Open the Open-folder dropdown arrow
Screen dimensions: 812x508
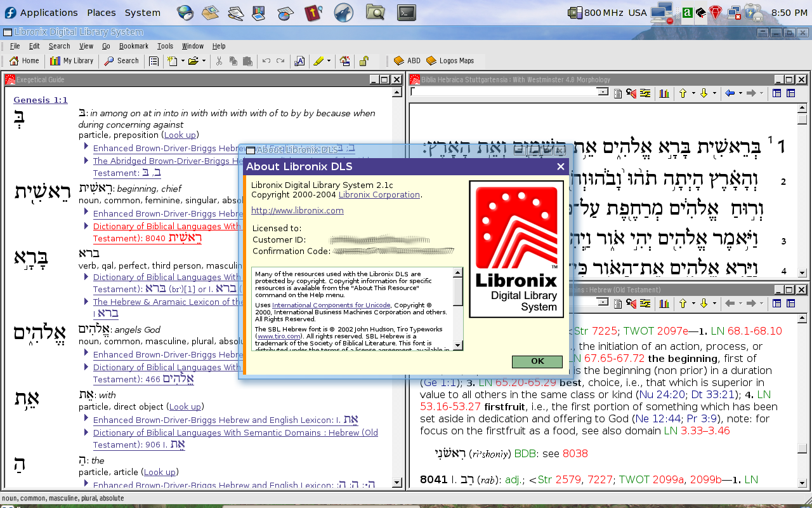[204, 61]
